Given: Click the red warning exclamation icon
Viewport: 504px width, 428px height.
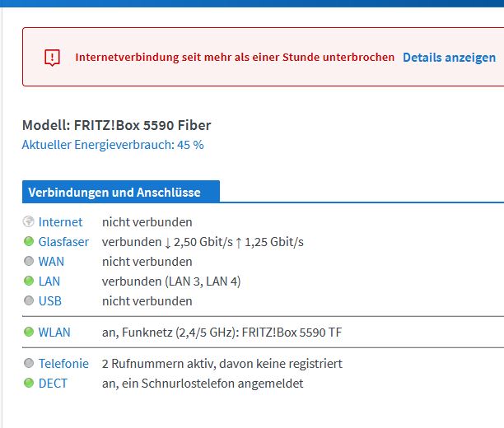Looking at the screenshot, I should [x=52, y=58].
